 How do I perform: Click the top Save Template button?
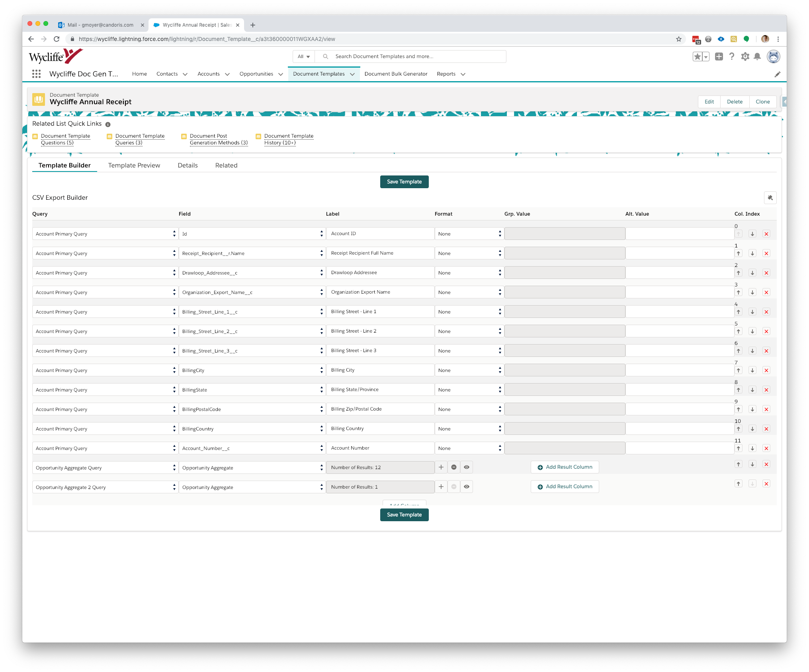(x=404, y=182)
